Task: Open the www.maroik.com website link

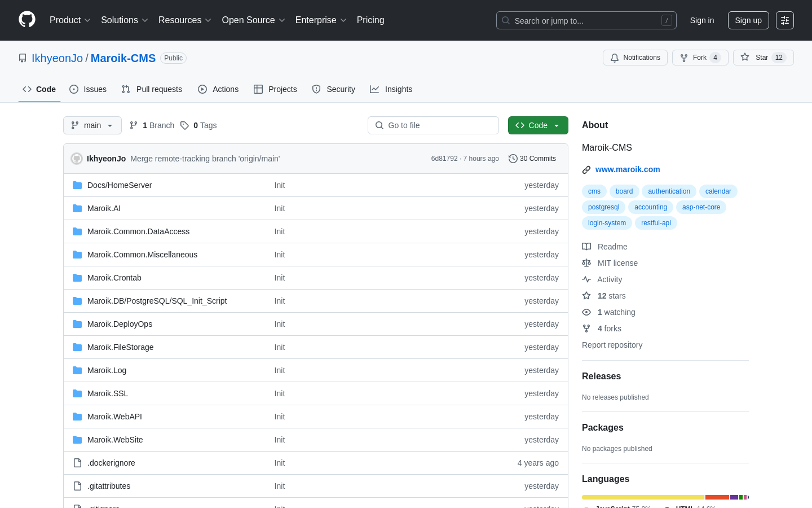Action: point(628,169)
